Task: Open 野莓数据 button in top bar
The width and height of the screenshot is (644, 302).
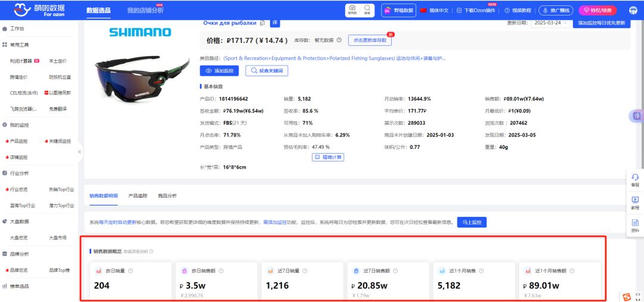Action: click(x=398, y=10)
